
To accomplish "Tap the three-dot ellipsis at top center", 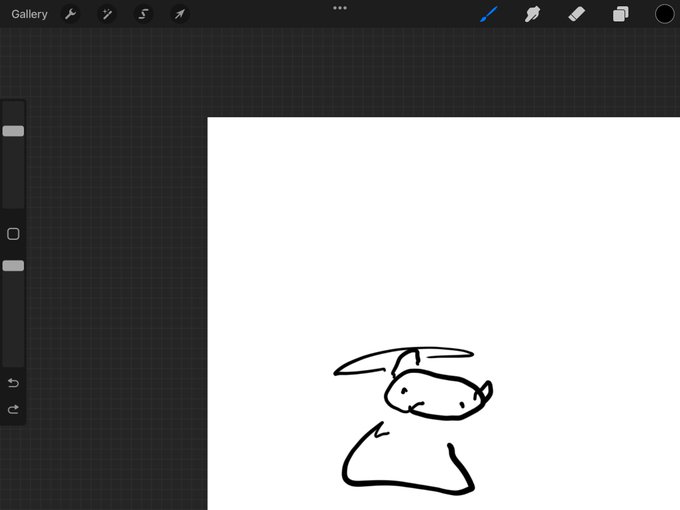I will pos(340,8).
